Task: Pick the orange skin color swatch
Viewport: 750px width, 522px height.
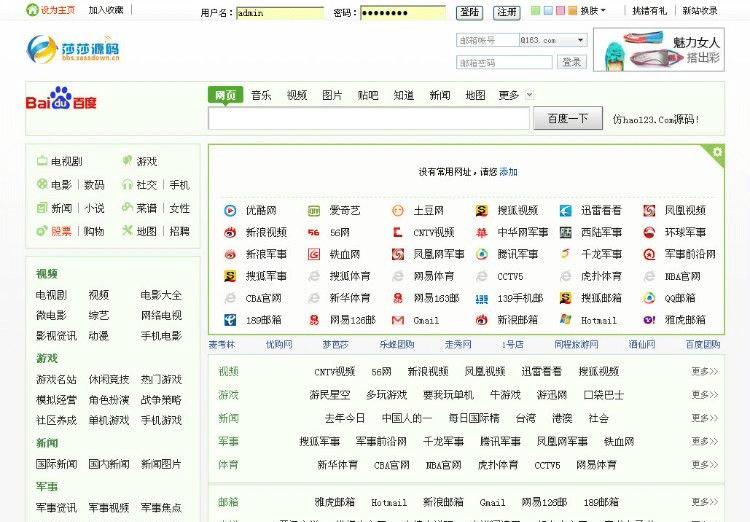Action: click(573, 11)
